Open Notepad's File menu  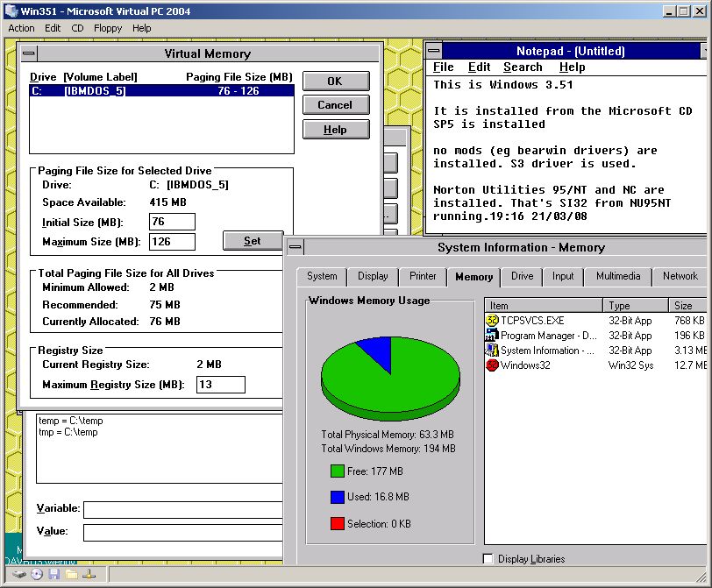coord(443,67)
